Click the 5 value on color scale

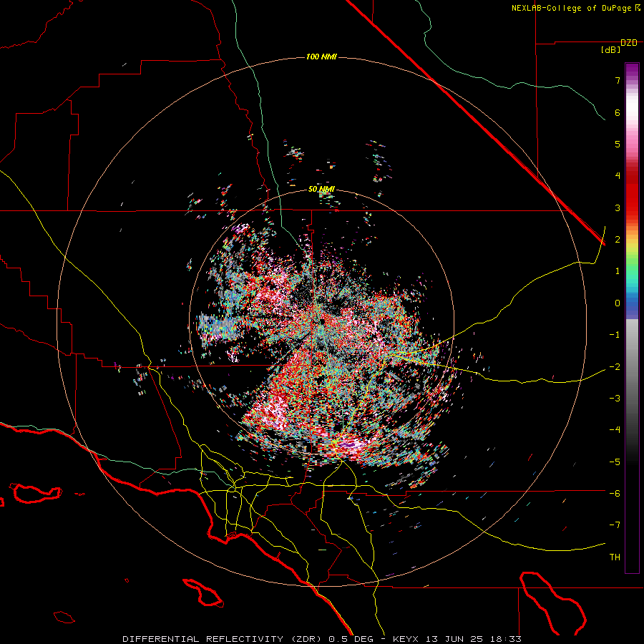coord(618,144)
